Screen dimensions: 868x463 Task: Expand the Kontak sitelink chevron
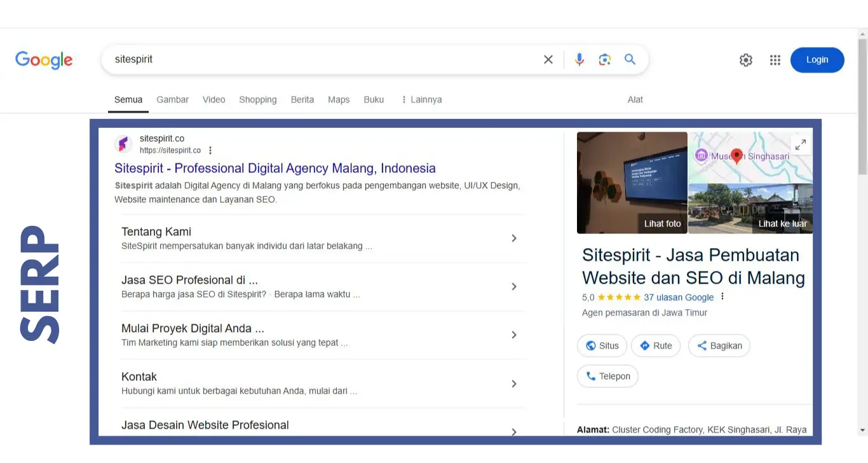[514, 384]
